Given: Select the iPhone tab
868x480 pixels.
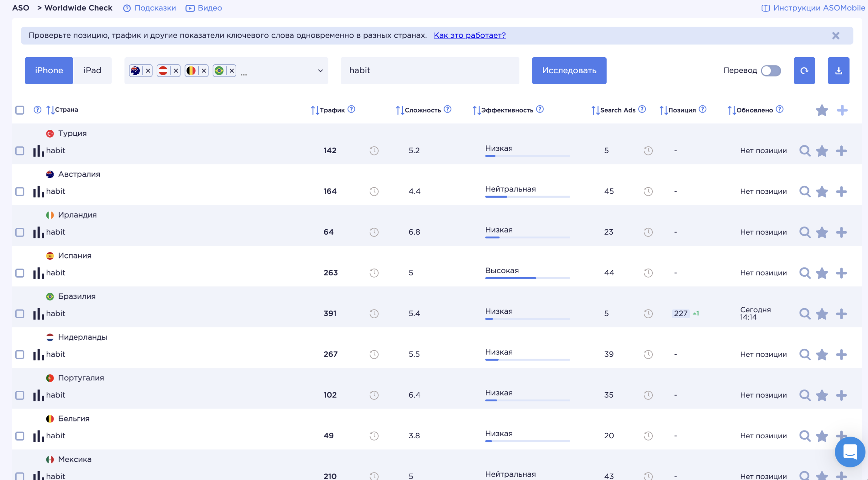Looking at the screenshot, I should [x=49, y=71].
